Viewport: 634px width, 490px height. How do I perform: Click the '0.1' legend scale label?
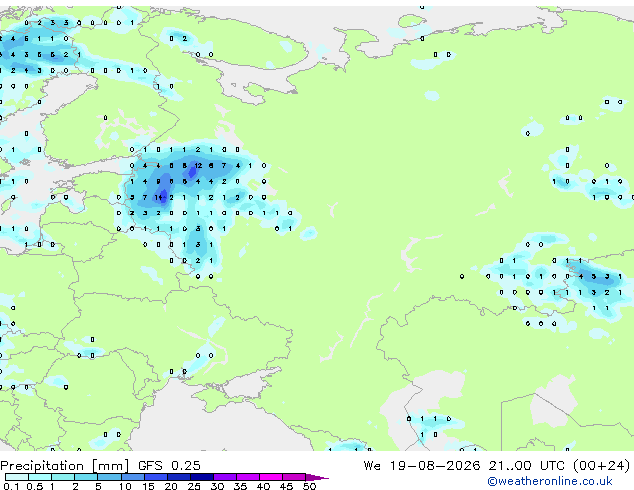[11, 486]
